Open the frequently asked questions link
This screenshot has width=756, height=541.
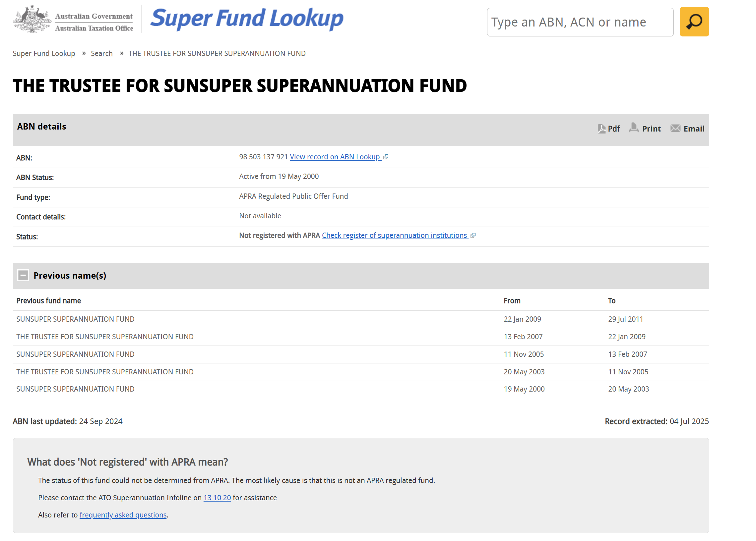(123, 515)
